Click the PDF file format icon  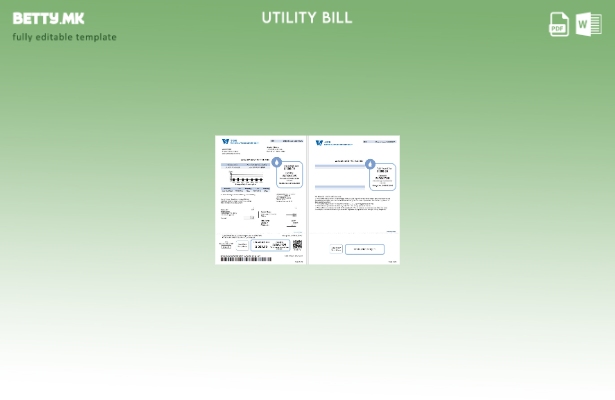point(559,25)
